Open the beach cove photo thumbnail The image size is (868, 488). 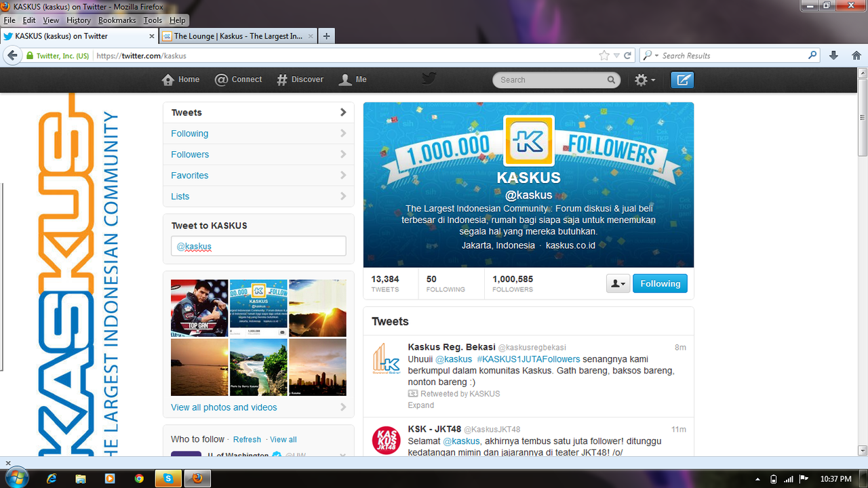coord(258,367)
